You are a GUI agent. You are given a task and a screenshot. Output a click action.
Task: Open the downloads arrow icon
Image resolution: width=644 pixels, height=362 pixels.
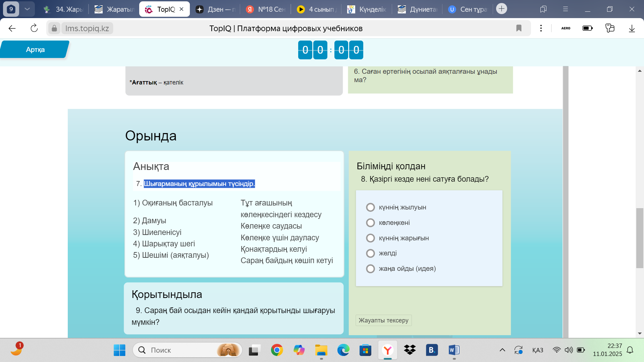coord(632,28)
